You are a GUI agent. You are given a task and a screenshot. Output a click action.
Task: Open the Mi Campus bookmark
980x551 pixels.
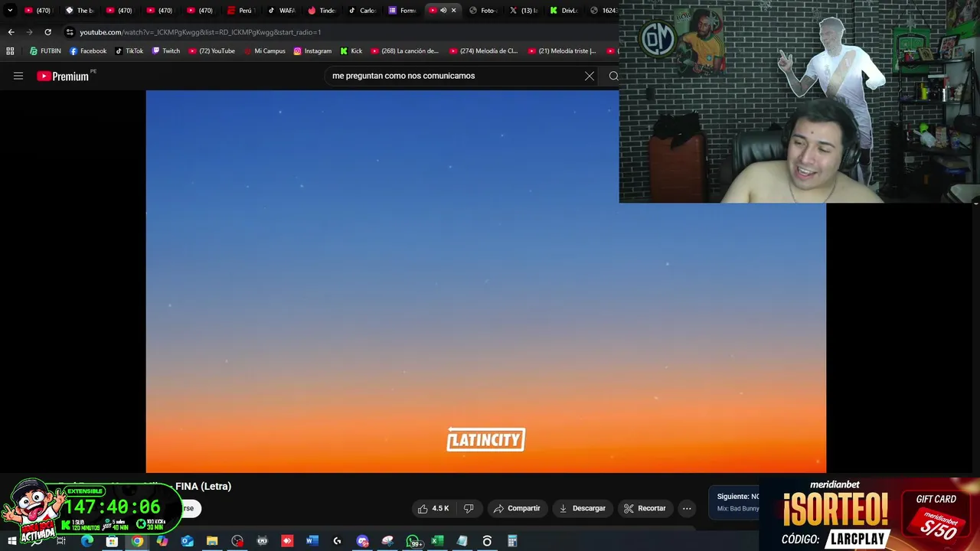pyautogui.click(x=264, y=51)
